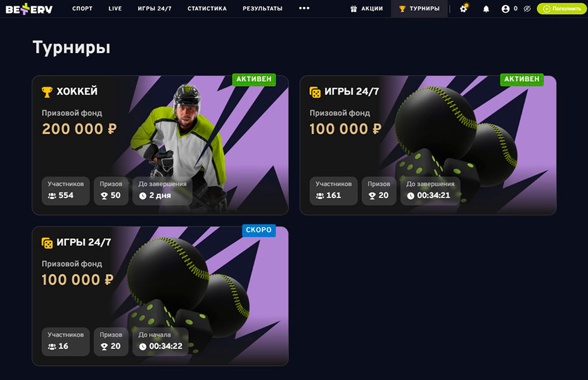
Task: Open the Спорт menu item
Action: click(x=82, y=8)
